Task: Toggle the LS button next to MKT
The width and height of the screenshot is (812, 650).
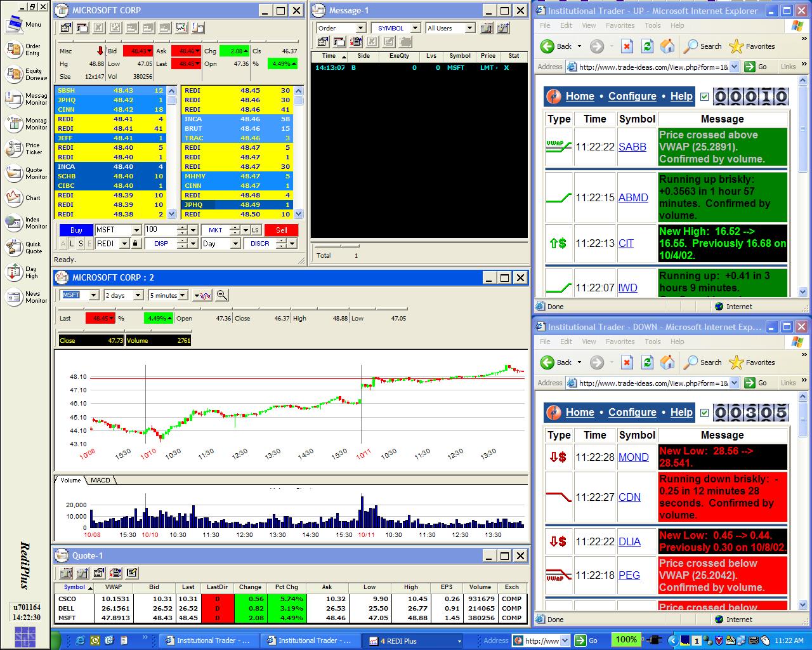Action: (255, 230)
